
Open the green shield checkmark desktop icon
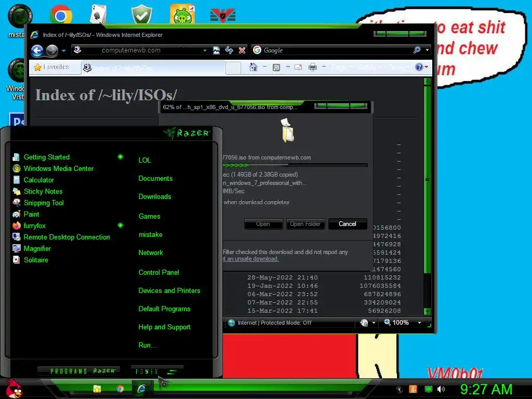(142, 14)
